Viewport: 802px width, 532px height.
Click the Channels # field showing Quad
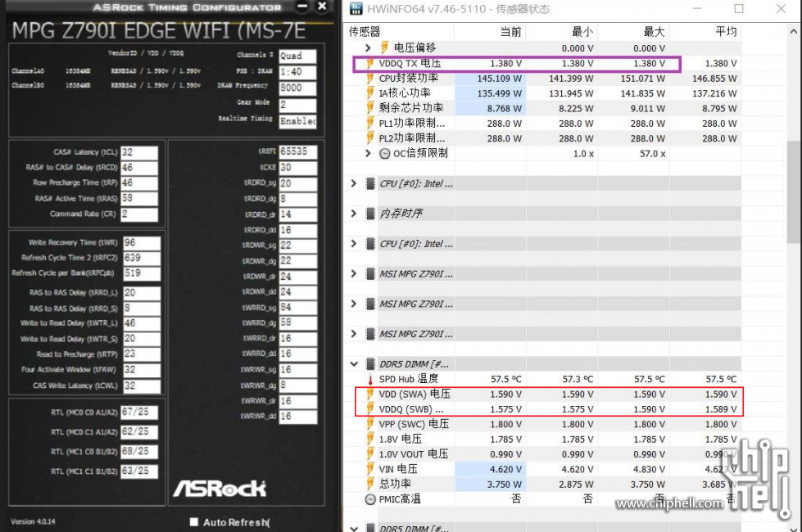point(297,56)
